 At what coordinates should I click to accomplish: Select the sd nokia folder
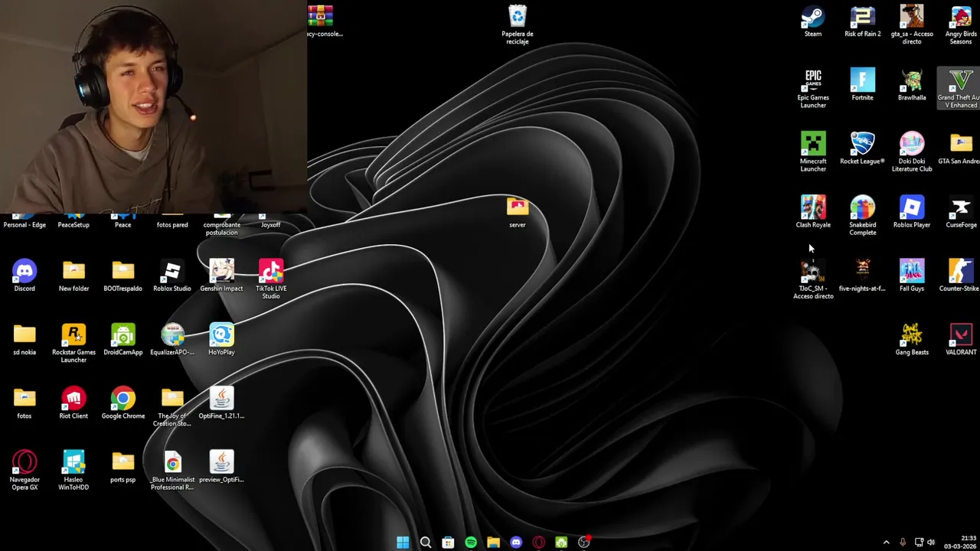click(24, 339)
